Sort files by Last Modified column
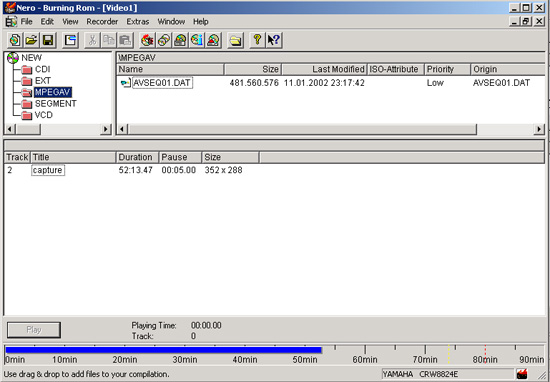The height and width of the screenshot is (382, 550). coord(324,69)
